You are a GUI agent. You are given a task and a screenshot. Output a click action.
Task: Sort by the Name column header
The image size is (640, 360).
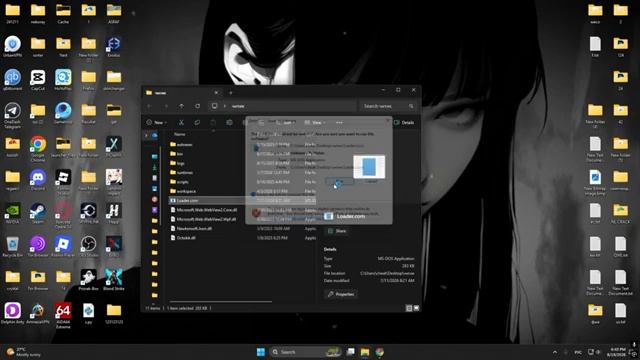point(180,134)
